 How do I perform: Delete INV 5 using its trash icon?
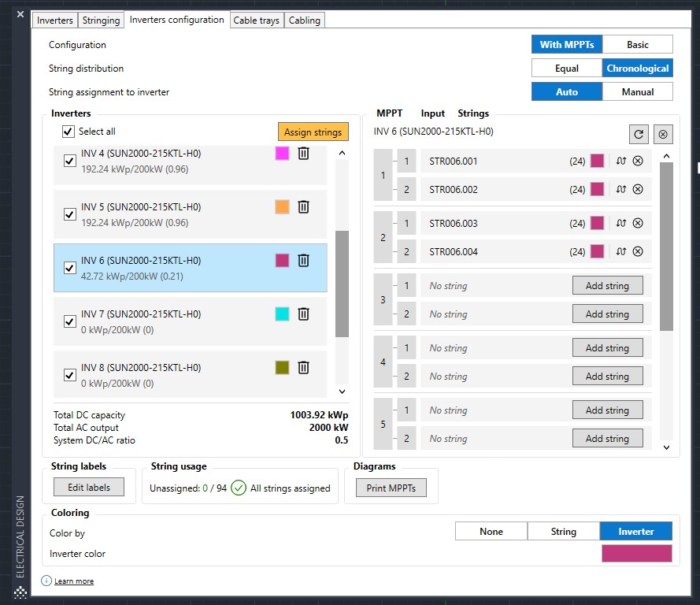click(303, 207)
